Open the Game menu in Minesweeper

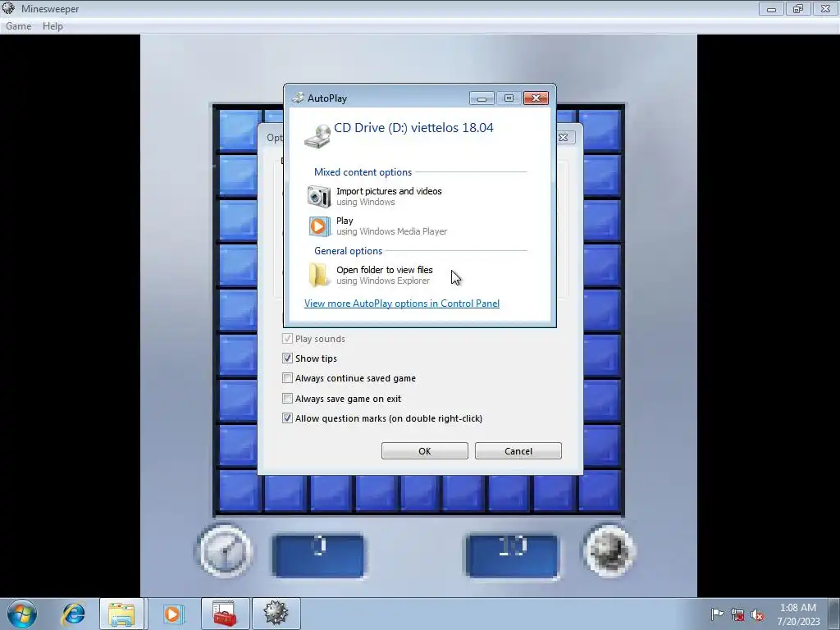pyautogui.click(x=18, y=25)
